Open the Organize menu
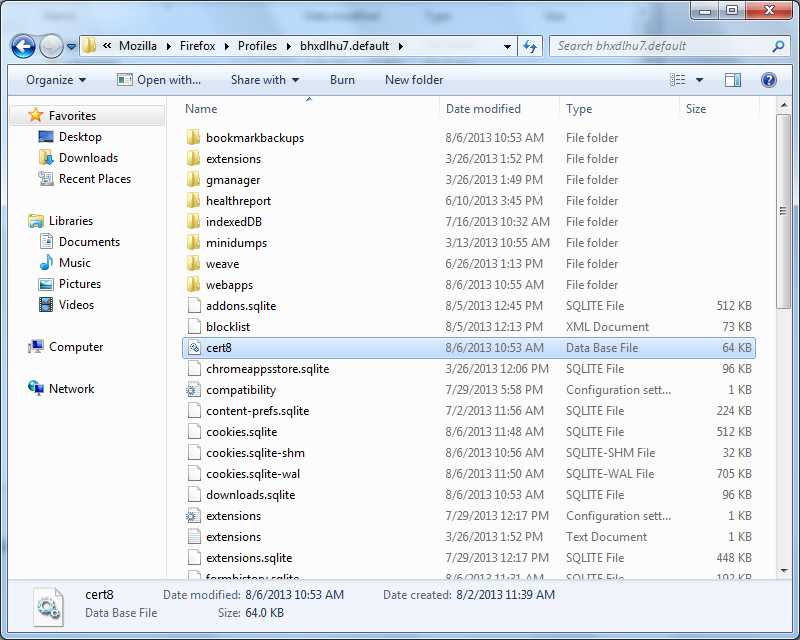 pyautogui.click(x=56, y=80)
